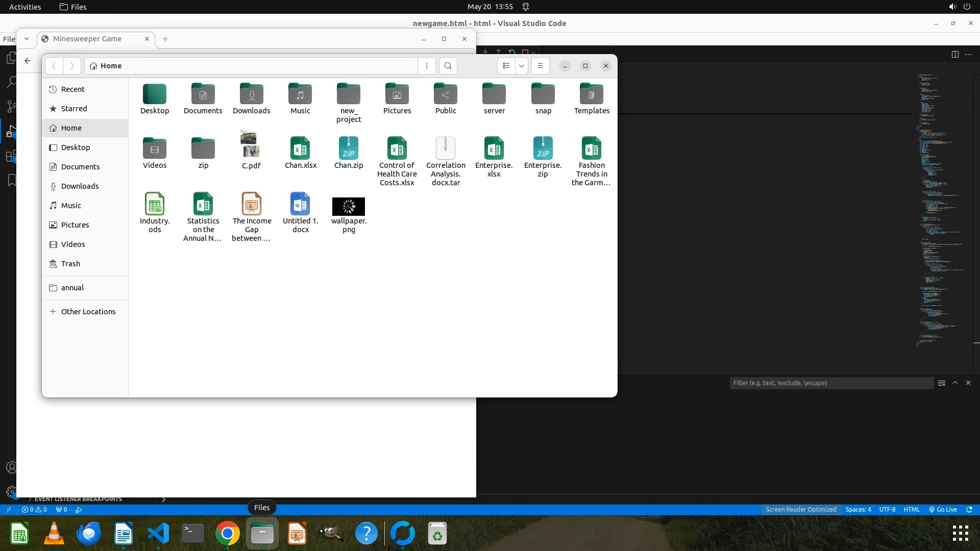Screen dimensions: 980x551
Task: Toggle the list view button in Files
Action: coord(506,66)
